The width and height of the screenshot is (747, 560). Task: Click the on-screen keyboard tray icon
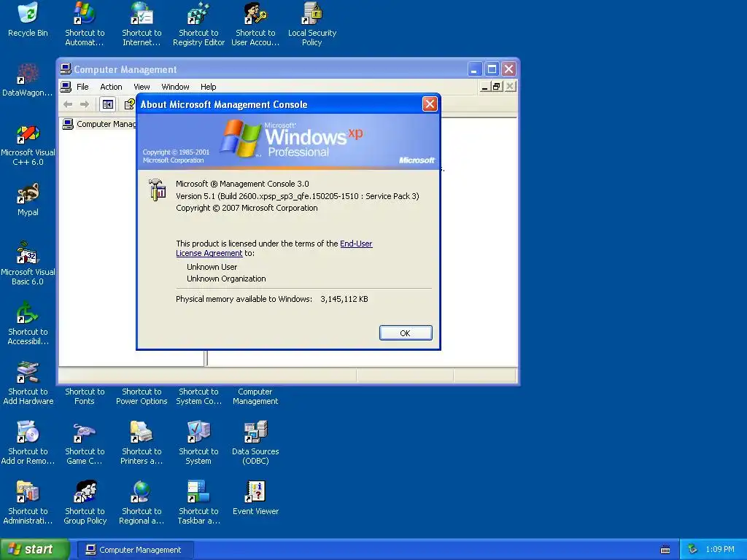coord(665,550)
